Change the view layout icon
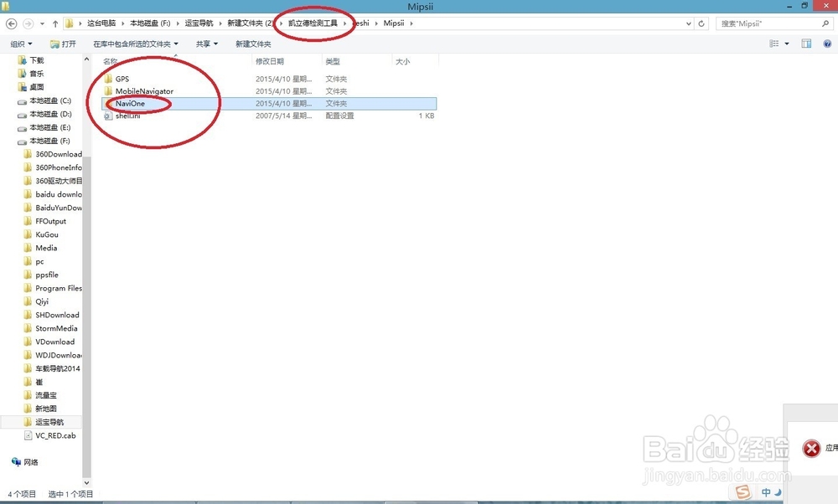Viewport: 838px width, 504px height. (x=773, y=44)
